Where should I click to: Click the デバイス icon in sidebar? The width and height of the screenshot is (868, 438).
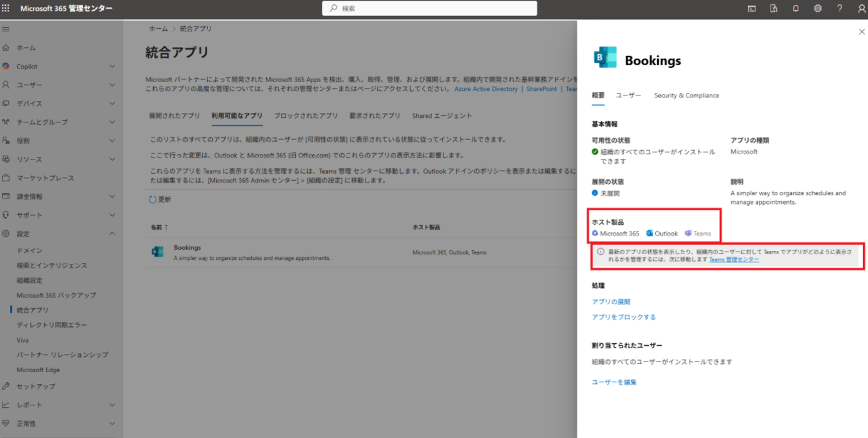[x=6, y=103]
